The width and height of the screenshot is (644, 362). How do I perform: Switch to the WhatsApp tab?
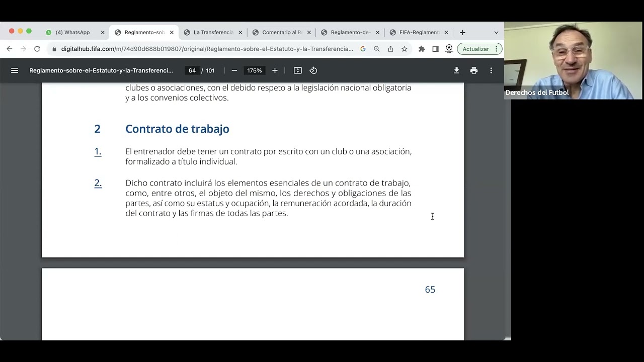[72, 32]
